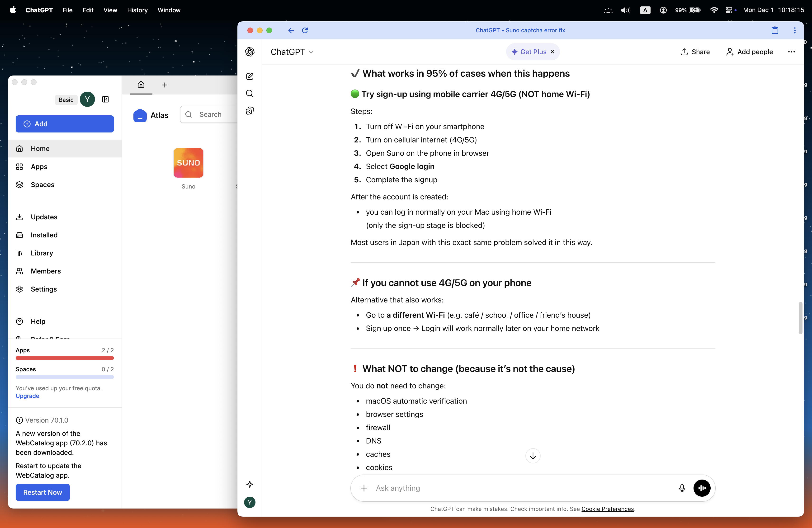Viewport: 812px width, 528px height.
Task: Expand the ChatGPT model dropdown
Action: [292, 52]
